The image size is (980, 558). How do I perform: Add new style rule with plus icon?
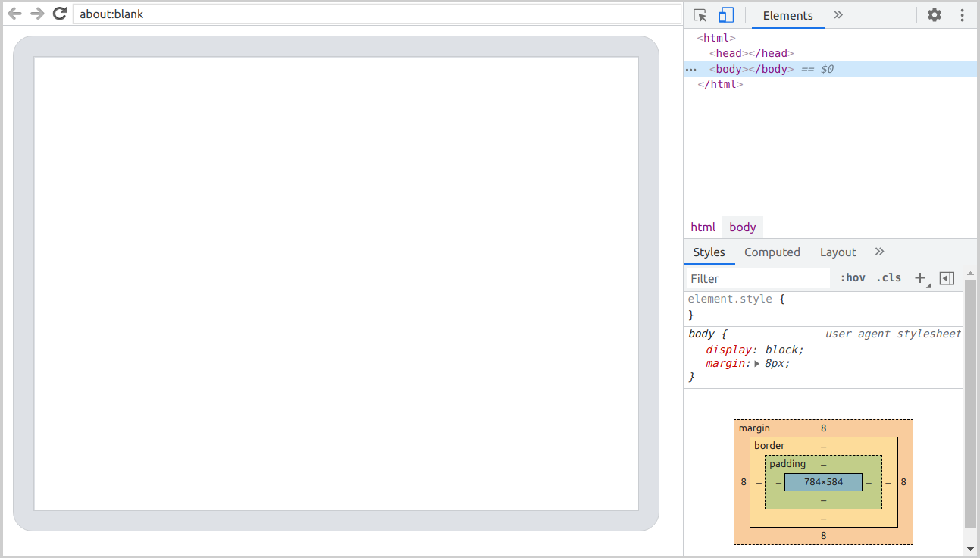coord(920,278)
